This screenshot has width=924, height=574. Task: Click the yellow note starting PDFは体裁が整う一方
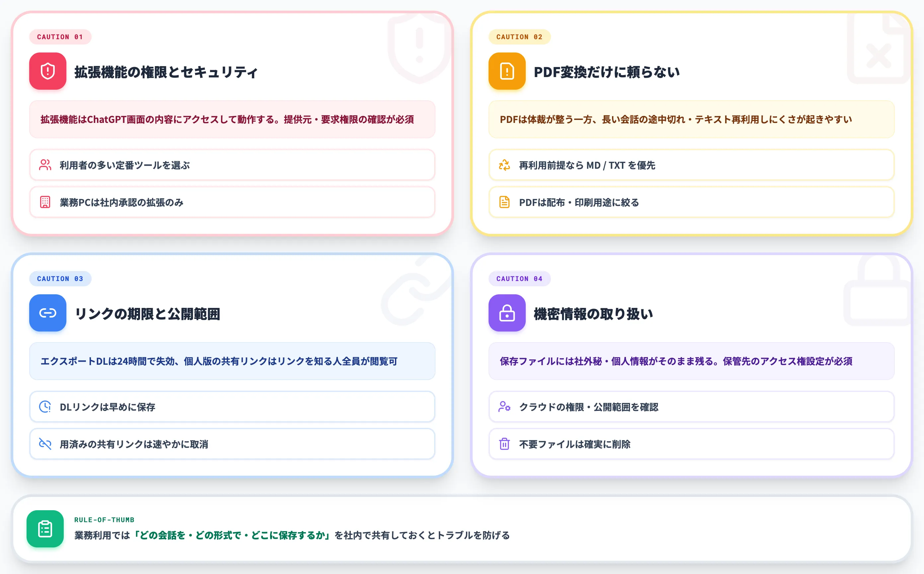(691, 119)
